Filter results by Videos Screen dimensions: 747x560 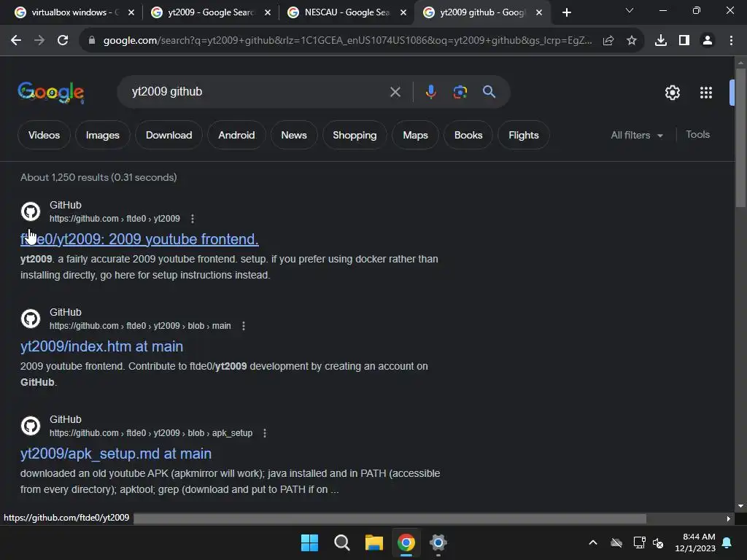(44, 135)
